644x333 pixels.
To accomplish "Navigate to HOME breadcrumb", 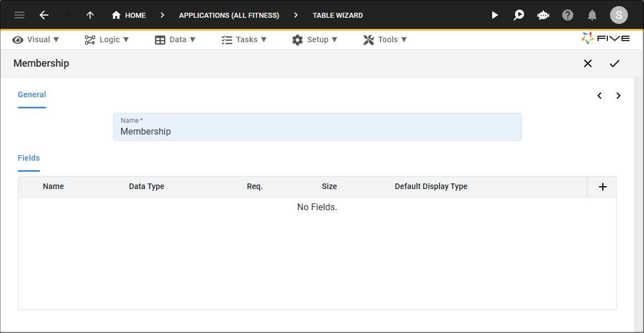I will pyautogui.click(x=128, y=15).
